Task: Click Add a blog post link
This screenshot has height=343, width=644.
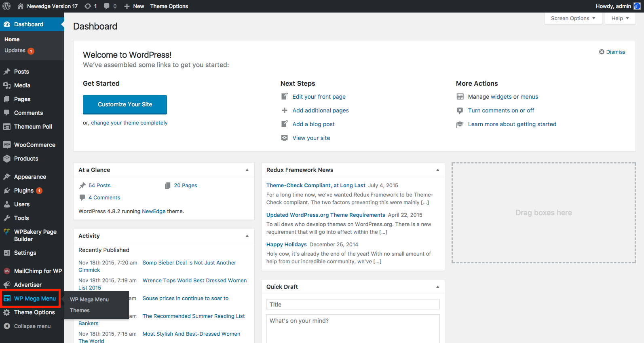Action: coord(314,124)
